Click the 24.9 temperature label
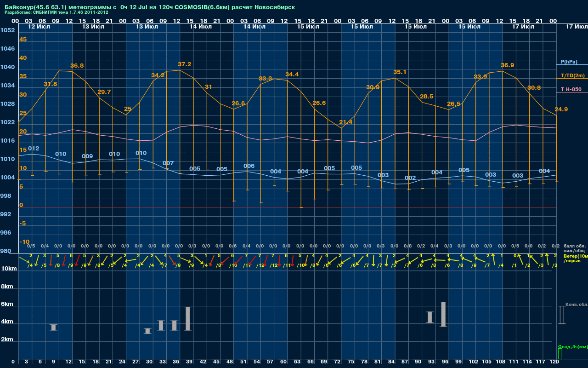The height and width of the screenshot is (368, 588). click(561, 109)
